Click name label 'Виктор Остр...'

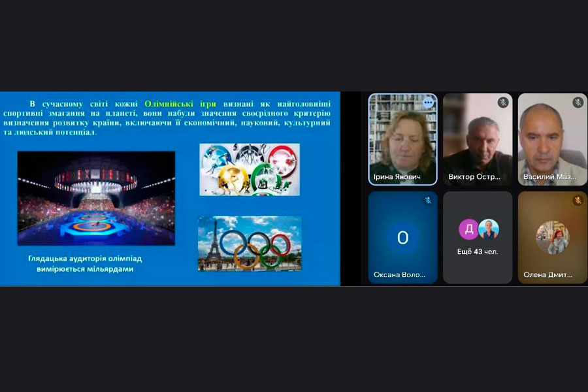click(x=474, y=176)
